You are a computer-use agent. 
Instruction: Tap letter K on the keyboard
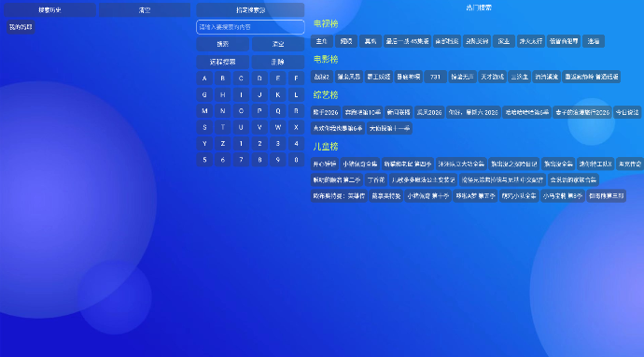[x=277, y=94]
